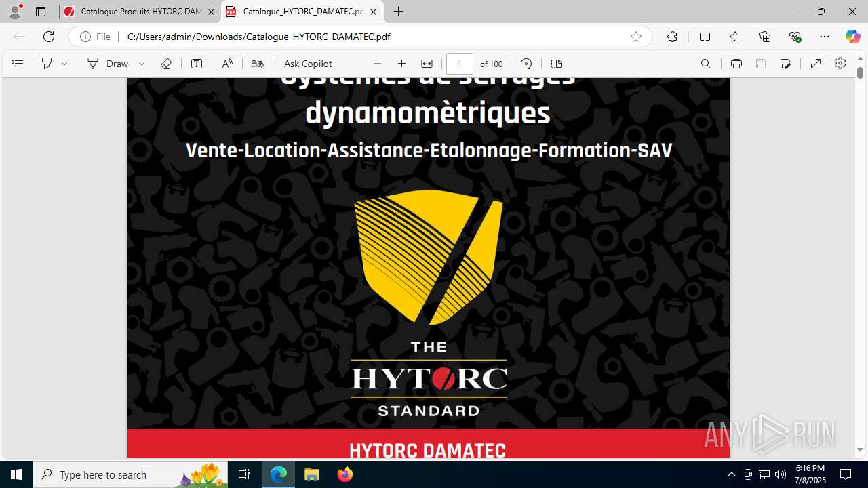This screenshot has width=868, height=488.
Task: Add a text box to the PDF
Action: click(x=197, y=64)
